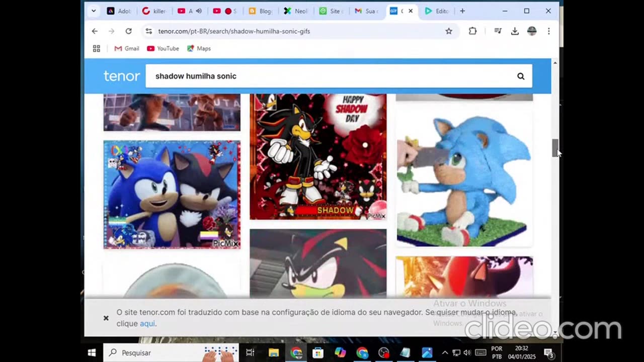
Task: Reload the page with the refresh icon
Action: click(128, 31)
